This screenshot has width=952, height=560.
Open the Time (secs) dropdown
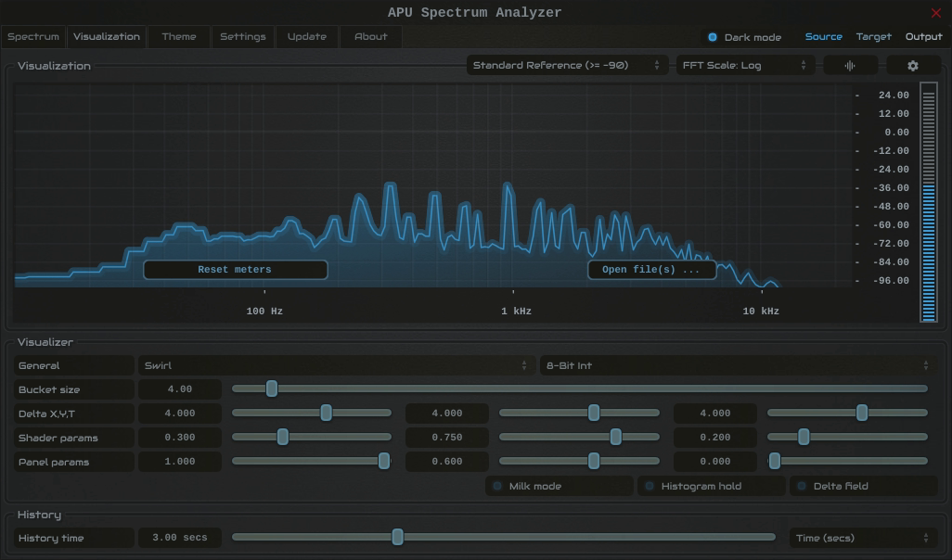point(862,538)
